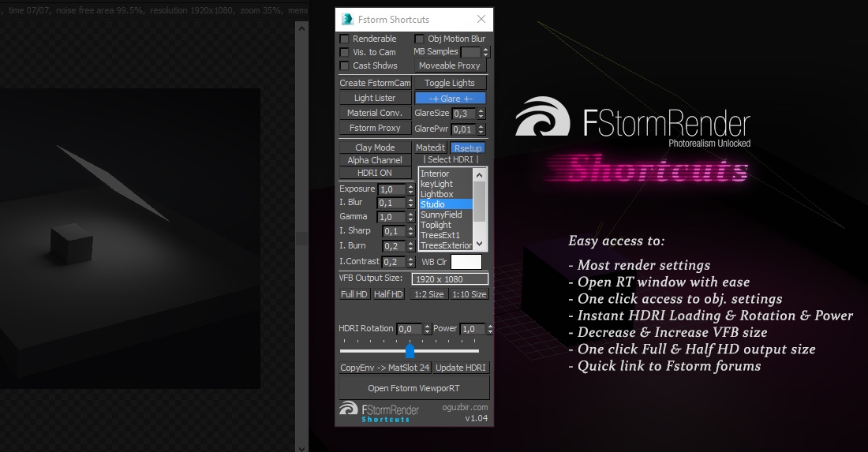Enable the Renderable checkbox
This screenshot has height=452, width=868.
click(x=345, y=39)
